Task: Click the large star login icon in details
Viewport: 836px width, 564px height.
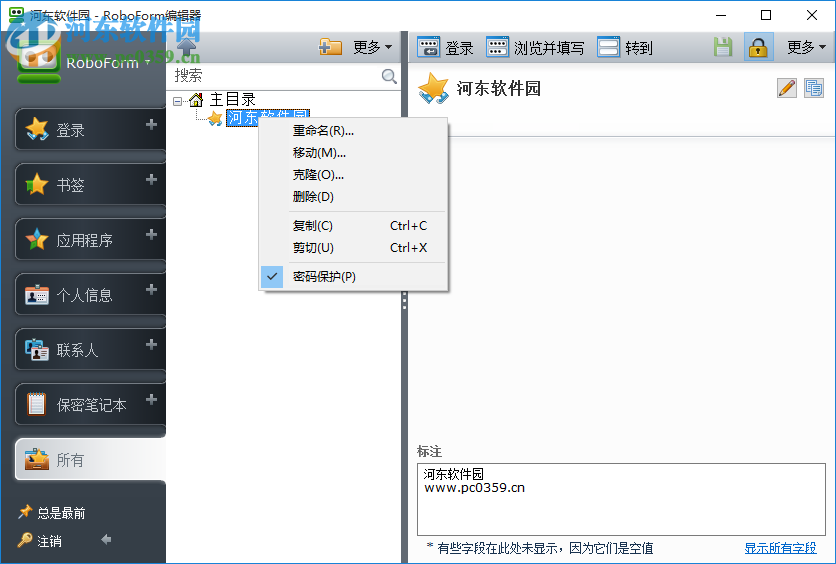Action: coord(433,88)
